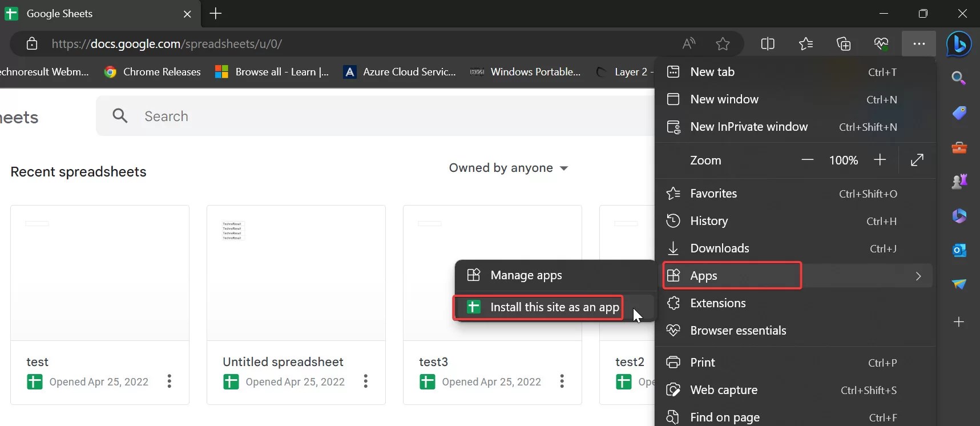Open the Shopping tag sidebar icon
The width and height of the screenshot is (980, 426).
click(959, 112)
